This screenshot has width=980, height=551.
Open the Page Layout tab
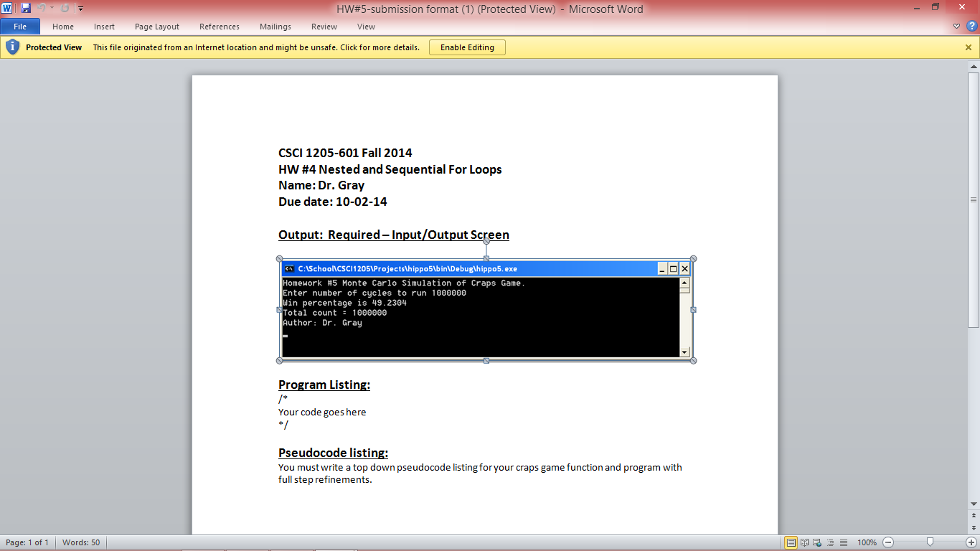point(157,27)
